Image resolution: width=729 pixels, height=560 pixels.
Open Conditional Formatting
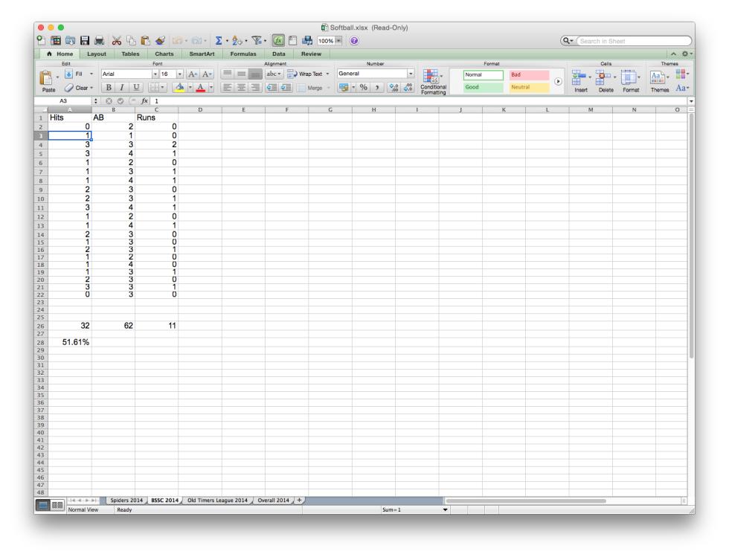point(433,82)
